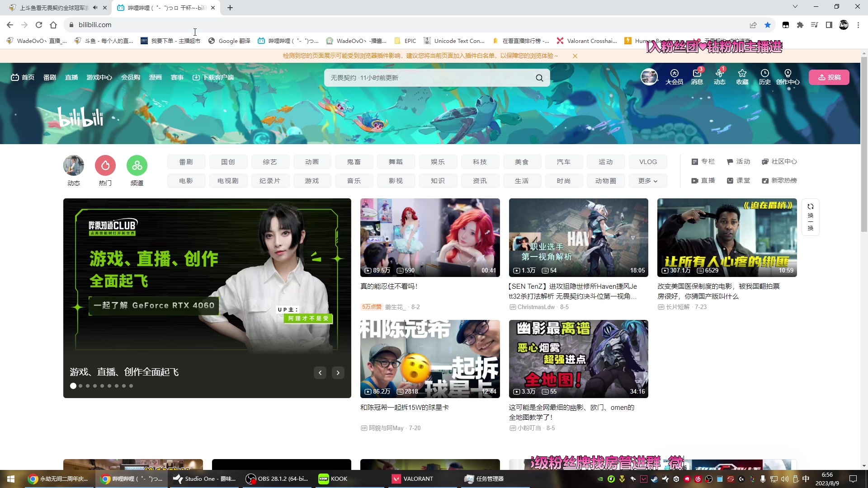Click the search magnifier icon
Image resolution: width=868 pixels, height=488 pixels.
pyautogui.click(x=539, y=78)
